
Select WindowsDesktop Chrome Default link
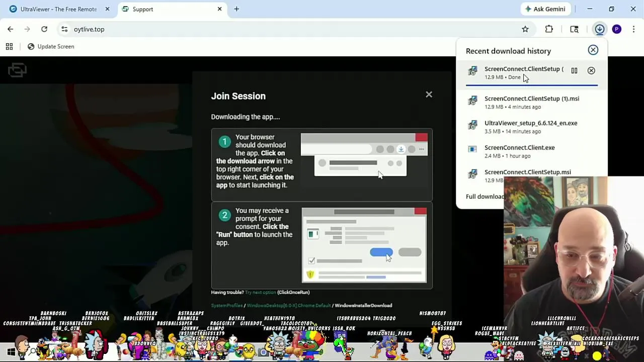click(x=289, y=305)
